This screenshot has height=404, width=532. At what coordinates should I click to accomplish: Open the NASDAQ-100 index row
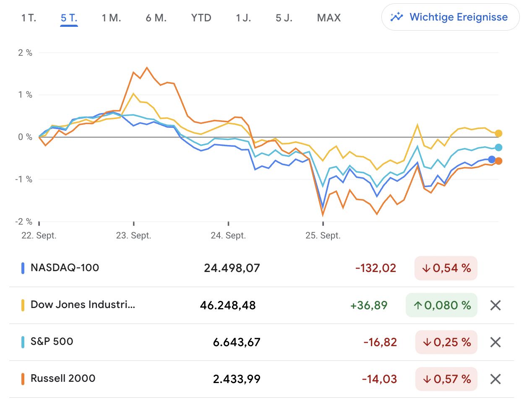coord(65,268)
